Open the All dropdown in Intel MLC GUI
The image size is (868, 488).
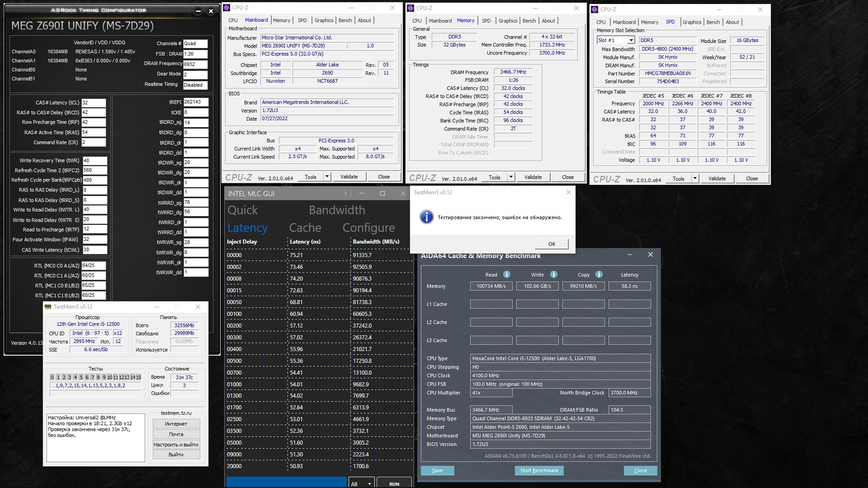361,483
